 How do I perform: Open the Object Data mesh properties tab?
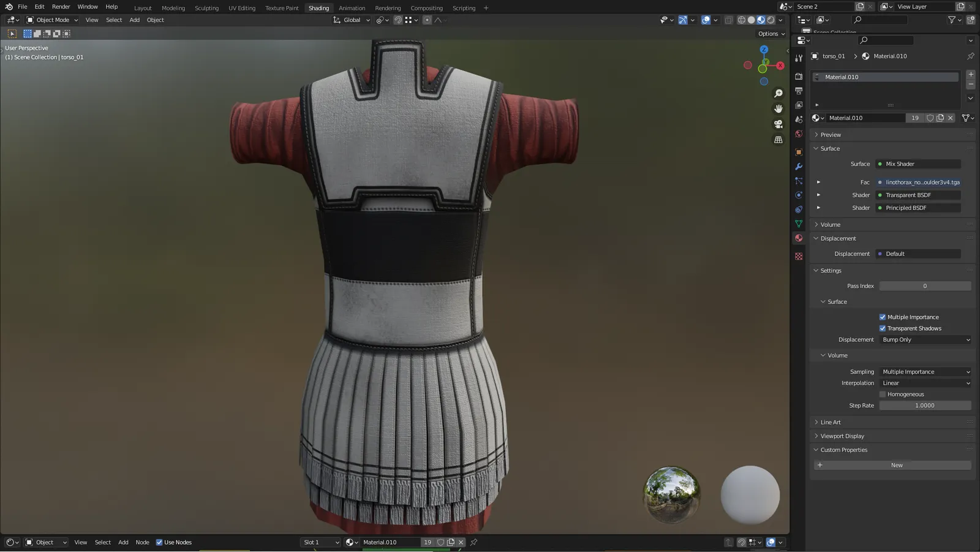(x=799, y=224)
